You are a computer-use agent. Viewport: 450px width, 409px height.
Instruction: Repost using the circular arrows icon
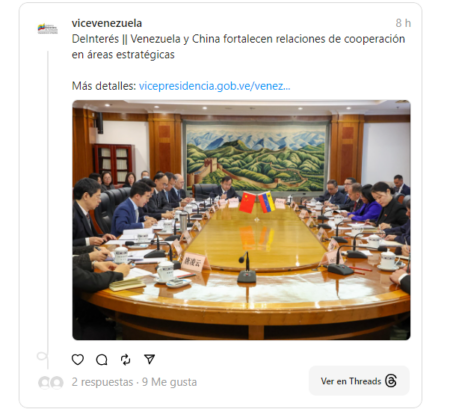125,360
